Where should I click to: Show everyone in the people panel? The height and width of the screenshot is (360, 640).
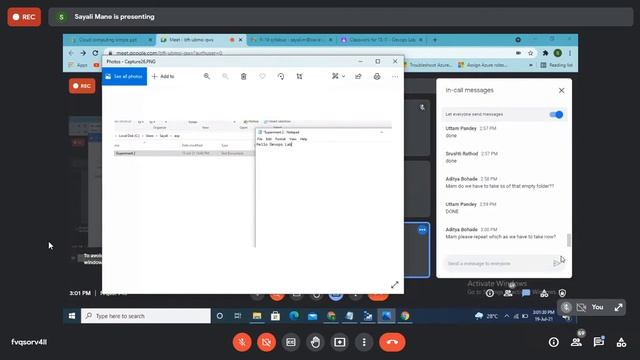pos(576,342)
